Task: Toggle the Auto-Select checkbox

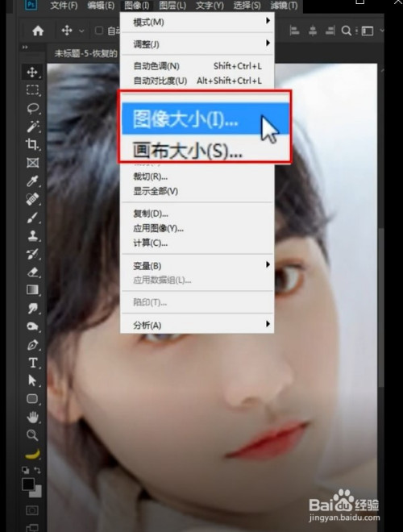Action: click(x=98, y=31)
